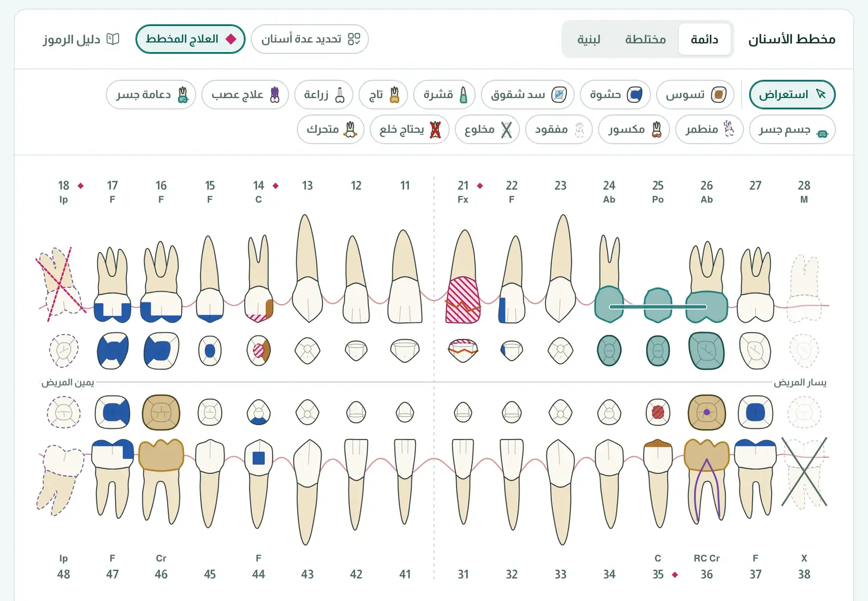Select the منطمر impacted tooth tool
Image resolution: width=868 pixels, height=601 pixels.
(709, 129)
